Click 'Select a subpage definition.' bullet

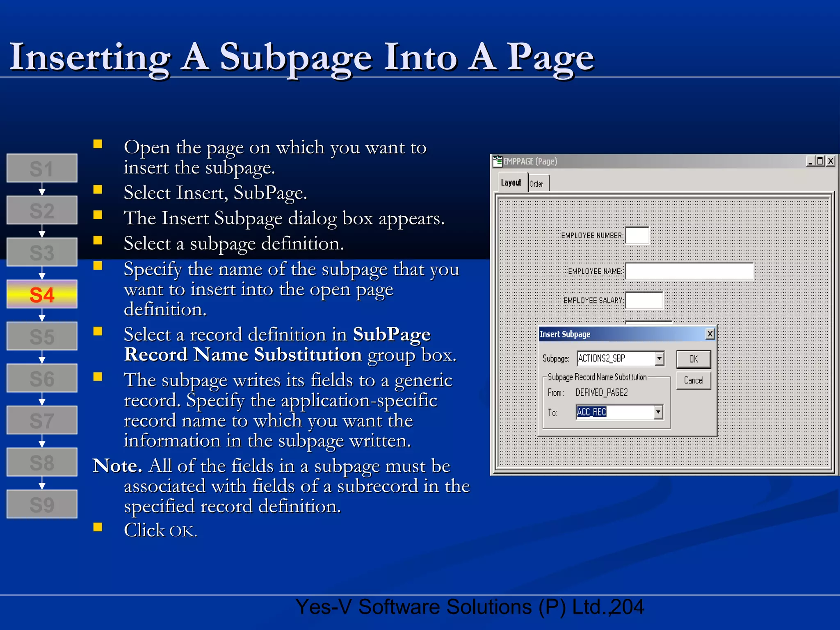tap(234, 244)
